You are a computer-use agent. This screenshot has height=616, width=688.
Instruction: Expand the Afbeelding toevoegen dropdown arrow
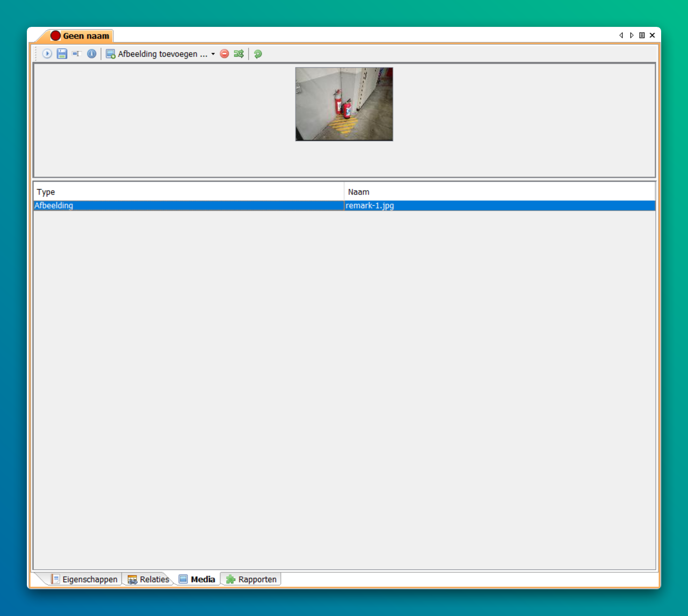click(213, 54)
